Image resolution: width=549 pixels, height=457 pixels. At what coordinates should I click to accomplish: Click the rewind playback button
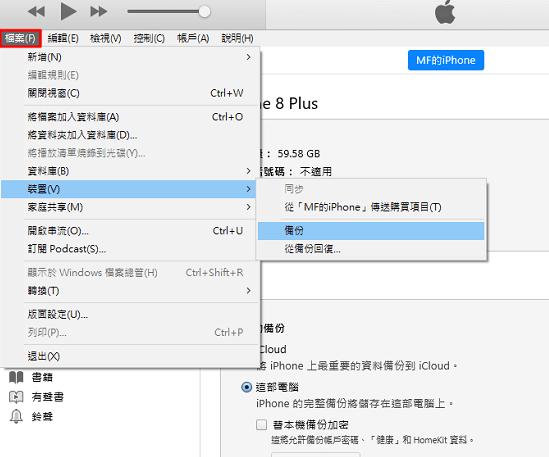tap(36, 12)
